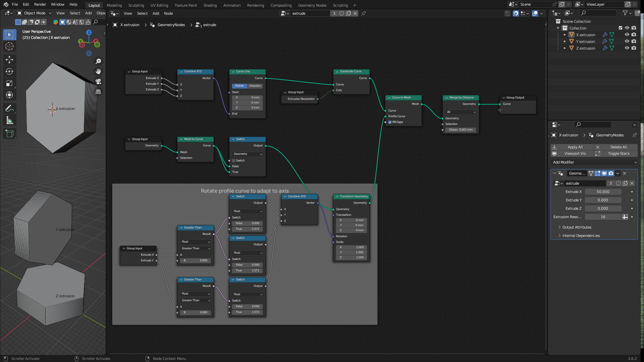Expand Output Attributes panel
This screenshot has height=362, width=644.
coord(577,227)
